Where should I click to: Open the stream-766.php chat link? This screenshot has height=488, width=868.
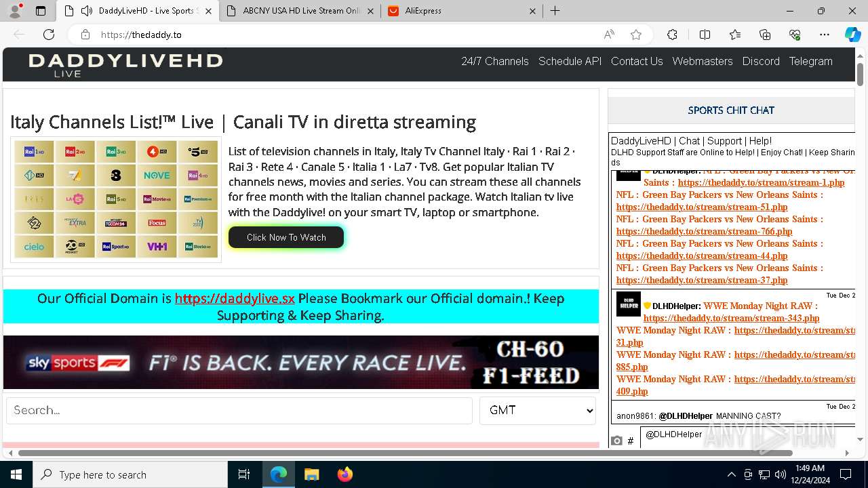[x=704, y=231]
